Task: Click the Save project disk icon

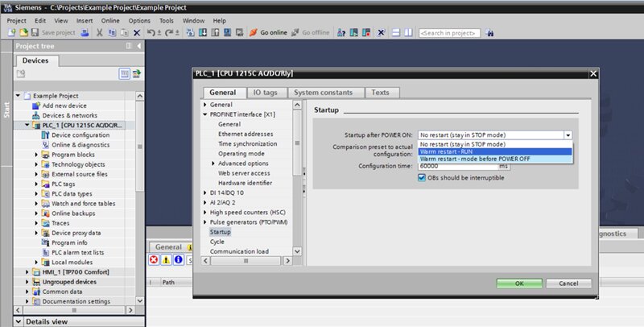Action: point(35,32)
